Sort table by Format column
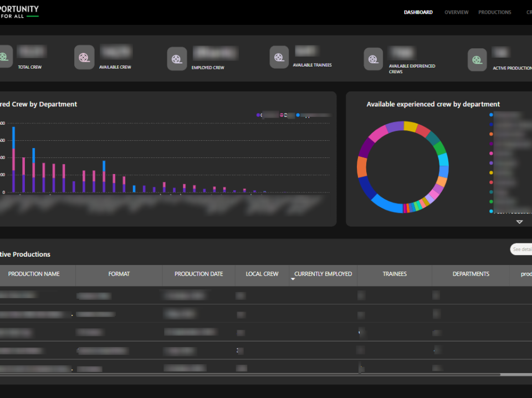The width and height of the screenshot is (532, 398). pos(119,274)
